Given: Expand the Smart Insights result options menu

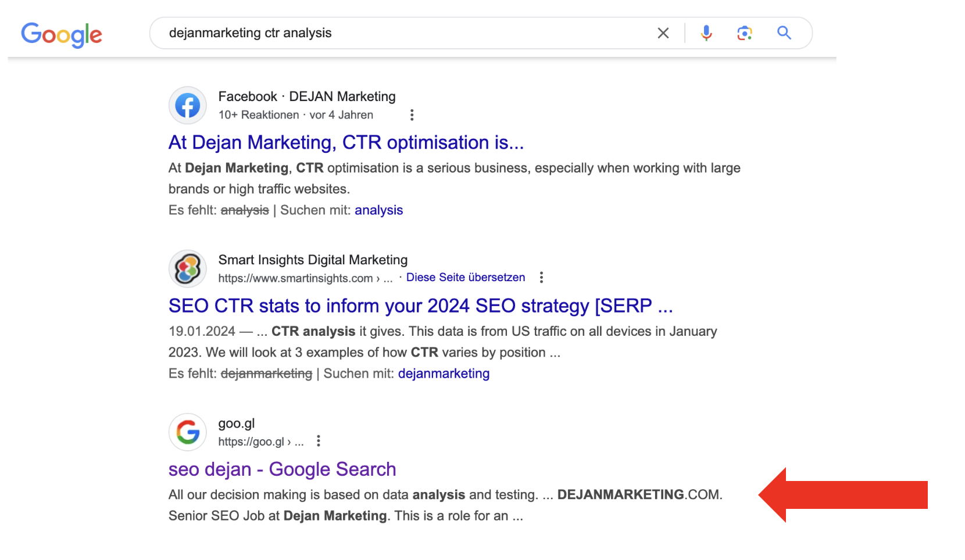Looking at the screenshot, I should click(x=541, y=278).
